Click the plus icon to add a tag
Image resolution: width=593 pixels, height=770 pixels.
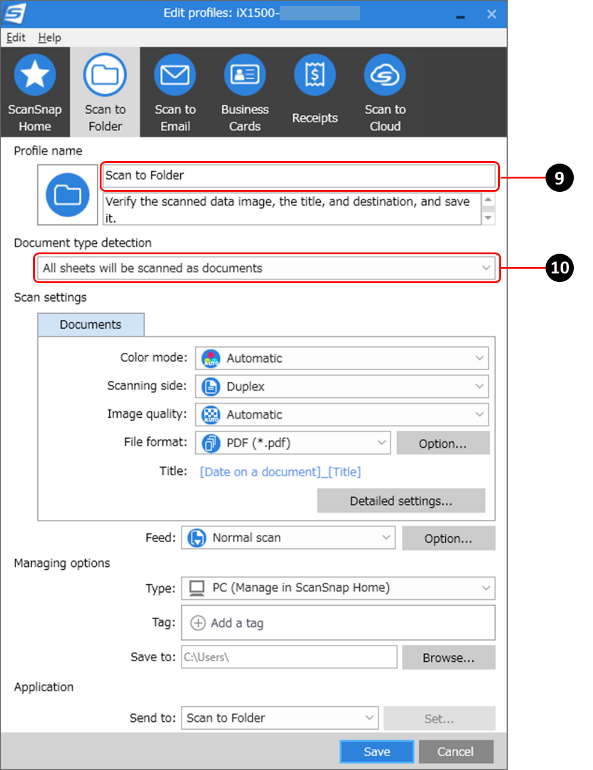(x=198, y=623)
